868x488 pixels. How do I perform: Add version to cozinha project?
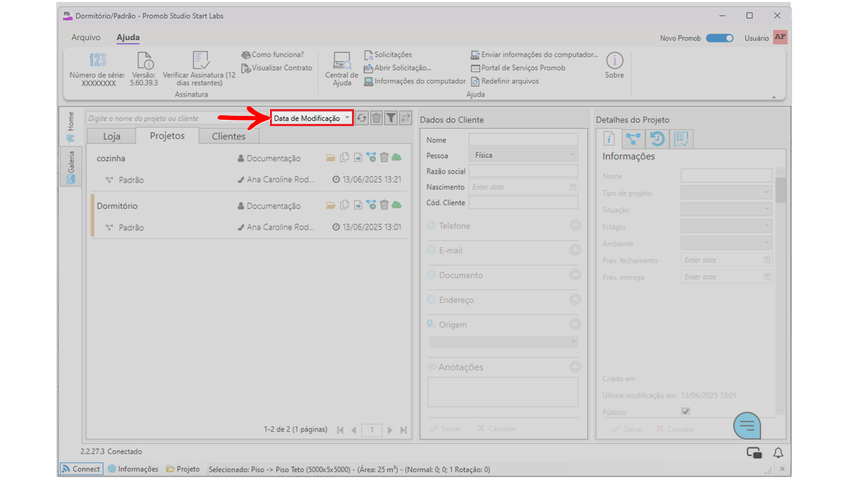(x=371, y=157)
